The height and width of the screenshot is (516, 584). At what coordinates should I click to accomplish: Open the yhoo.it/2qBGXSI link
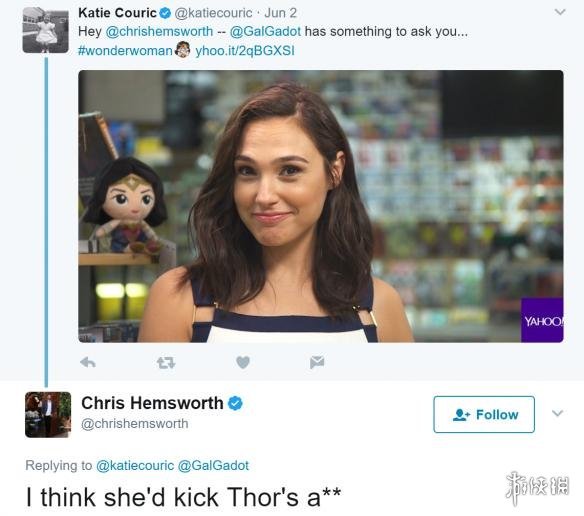[245, 51]
